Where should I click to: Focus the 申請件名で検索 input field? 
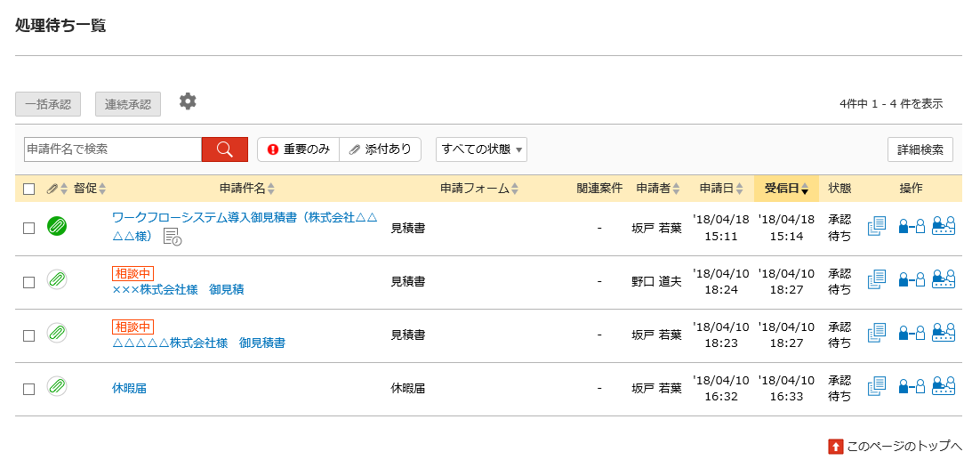click(x=113, y=149)
